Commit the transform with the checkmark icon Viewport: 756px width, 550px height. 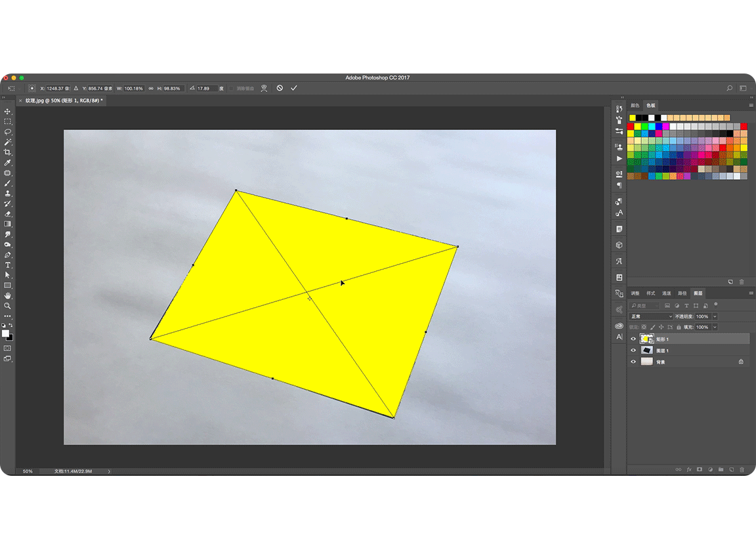(293, 88)
